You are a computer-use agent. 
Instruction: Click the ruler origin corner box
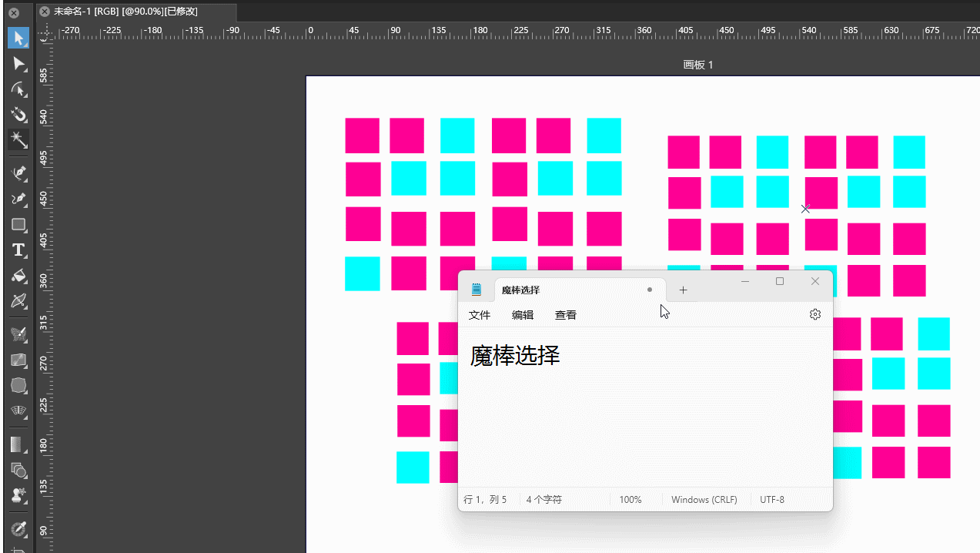45,32
